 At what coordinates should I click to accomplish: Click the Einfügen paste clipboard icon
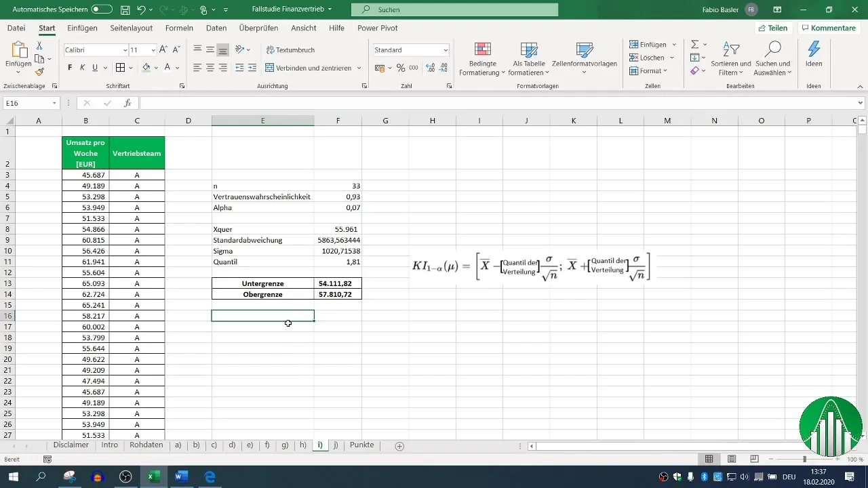[18, 50]
